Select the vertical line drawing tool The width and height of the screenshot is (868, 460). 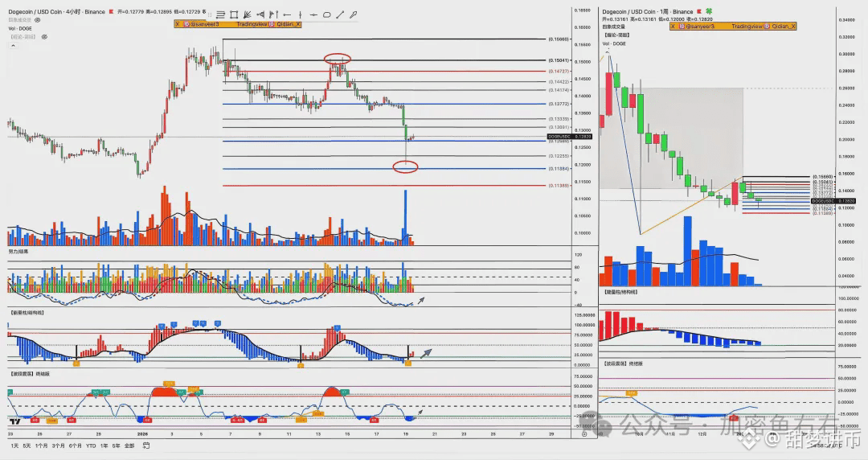point(300,15)
